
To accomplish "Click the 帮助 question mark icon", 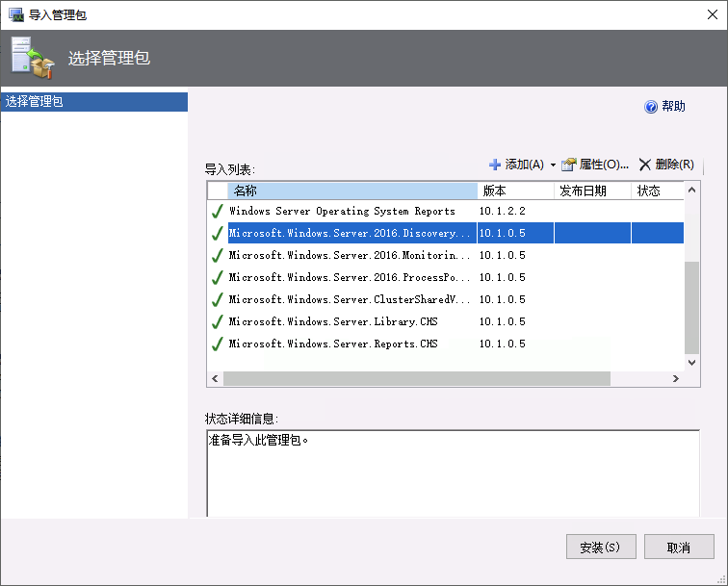I will (651, 107).
